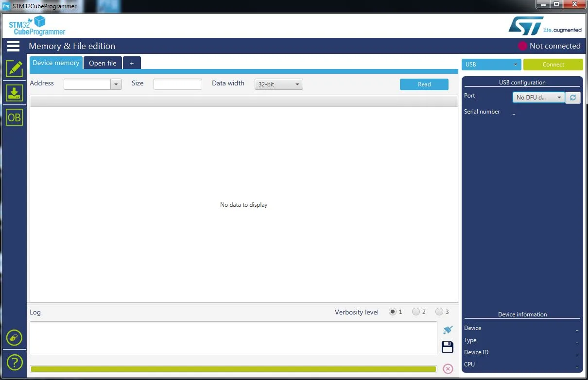The width and height of the screenshot is (588, 380).
Task: Clear the log with broom icon
Action: 448,330
